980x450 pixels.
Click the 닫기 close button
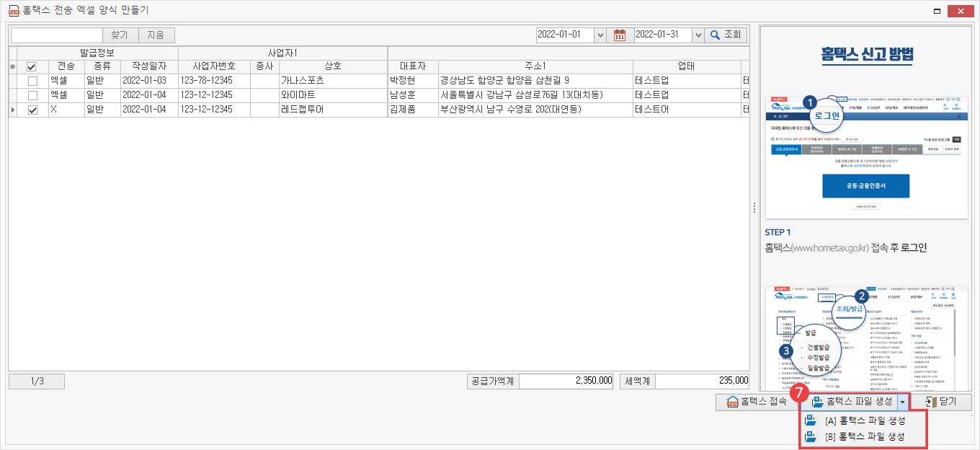coord(942,402)
